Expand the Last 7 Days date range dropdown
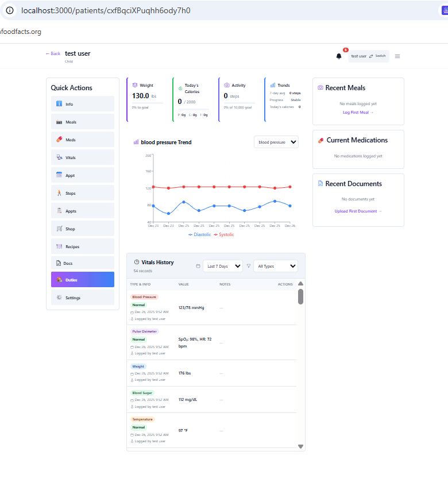 (x=222, y=266)
